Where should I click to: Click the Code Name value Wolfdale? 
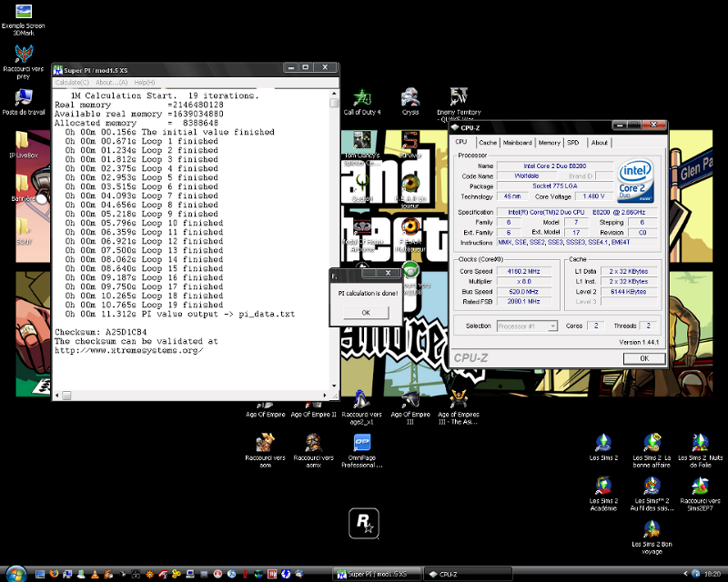pos(527,176)
